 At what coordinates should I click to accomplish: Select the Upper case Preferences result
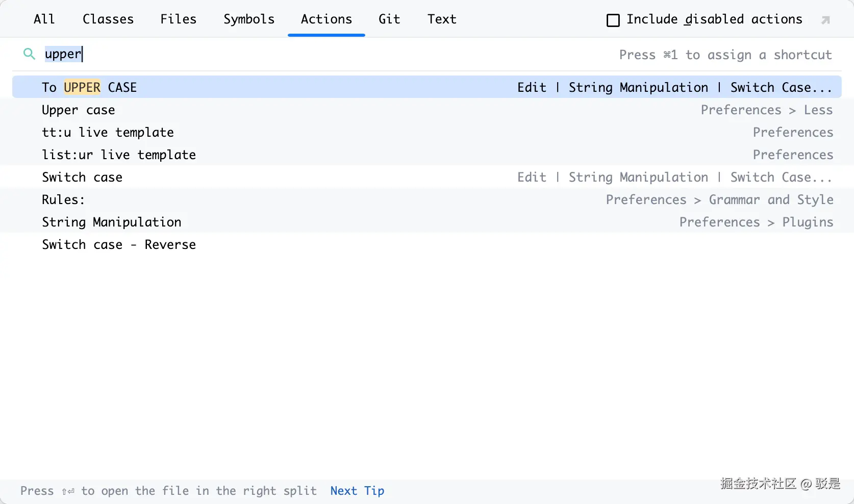coord(79,110)
